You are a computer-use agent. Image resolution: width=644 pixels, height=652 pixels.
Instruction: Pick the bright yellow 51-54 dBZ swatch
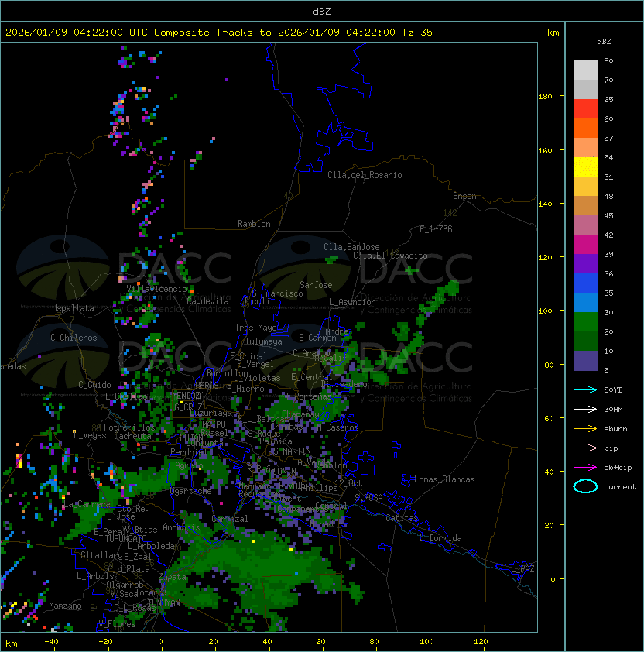pyautogui.click(x=585, y=167)
